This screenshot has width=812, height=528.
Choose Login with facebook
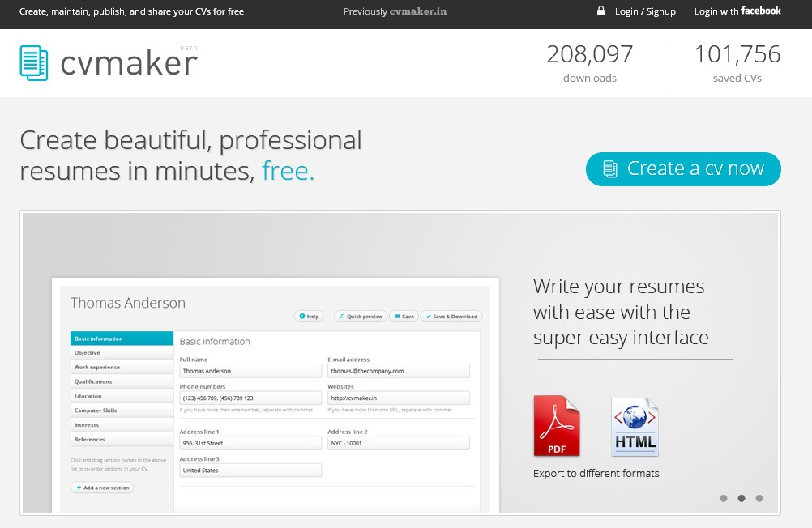click(x=737, y=11)
